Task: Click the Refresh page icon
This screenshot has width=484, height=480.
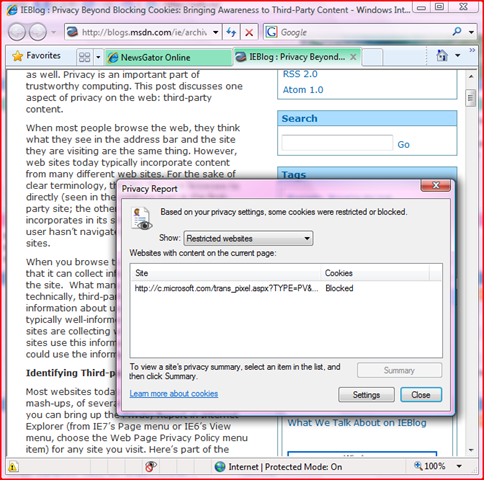Action: tap(231, 32)
